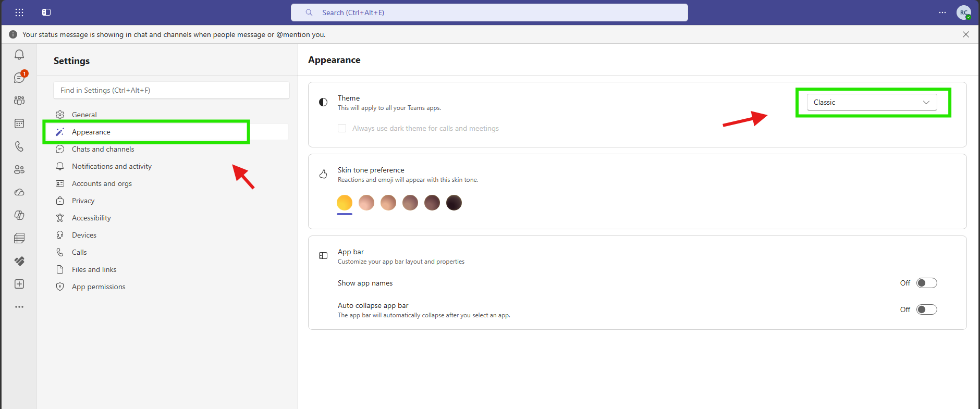Click the magnifier icon in the search bar
Image resolution: width=980 pixels, height=409 pixels.
click(x=309, y=13)
